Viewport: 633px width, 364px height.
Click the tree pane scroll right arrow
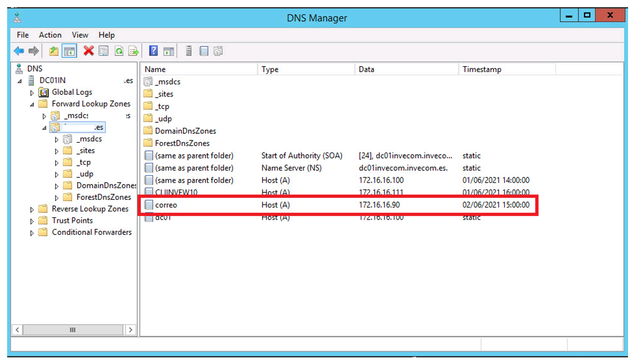coord(131,330)
